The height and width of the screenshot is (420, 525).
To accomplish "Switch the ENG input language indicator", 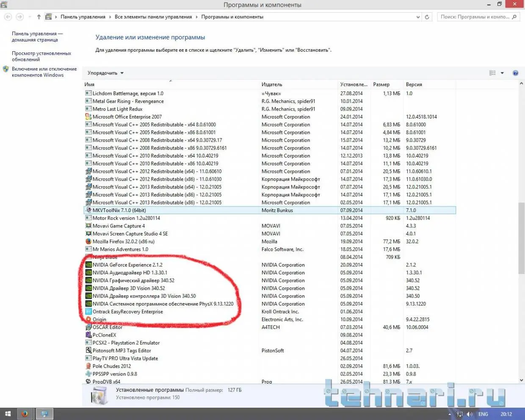I will [483, 414].
